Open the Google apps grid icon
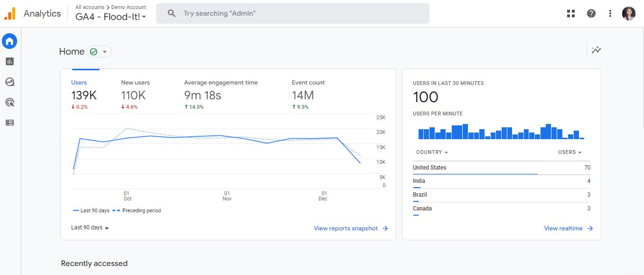644x275 pixels. [570, 13]
